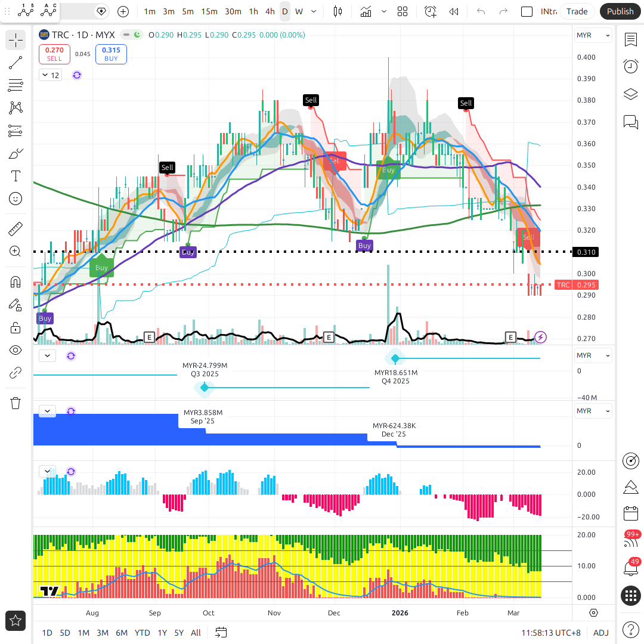
Task: Open the forecasting and measurement tools
Action: (16, 131)
